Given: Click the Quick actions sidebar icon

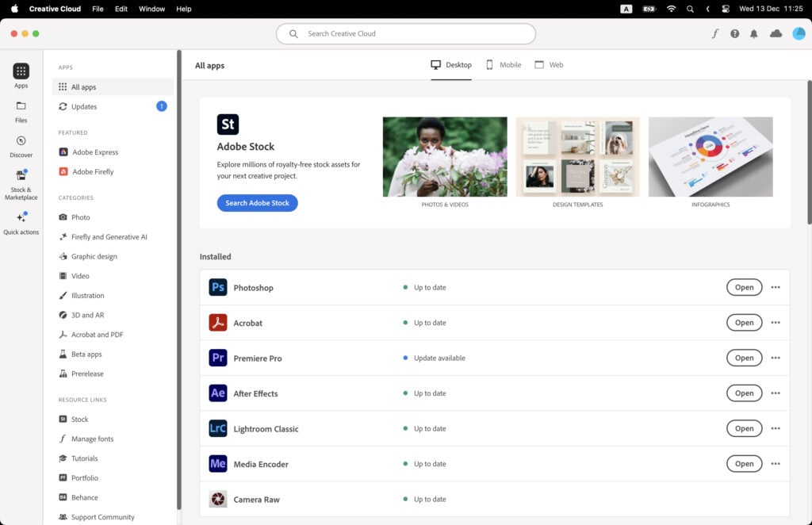Looking at the screenshot, I should (21, 216).
